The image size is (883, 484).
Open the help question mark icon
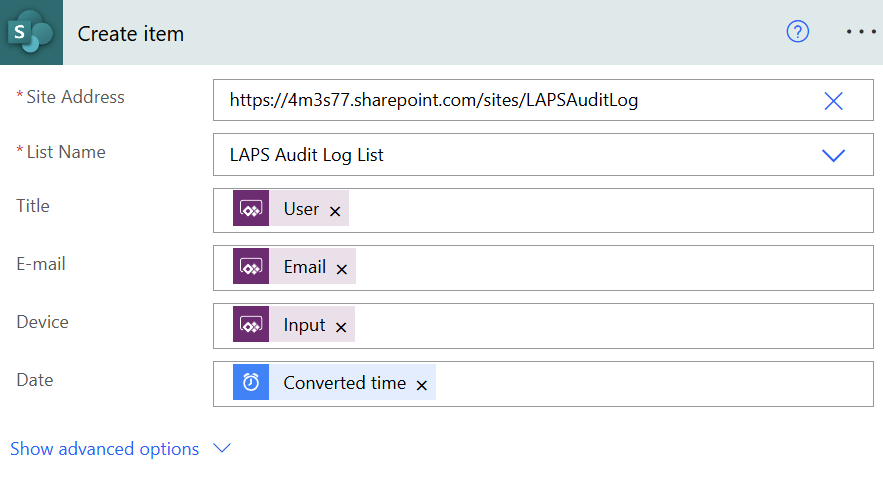[x=797, y=32]
